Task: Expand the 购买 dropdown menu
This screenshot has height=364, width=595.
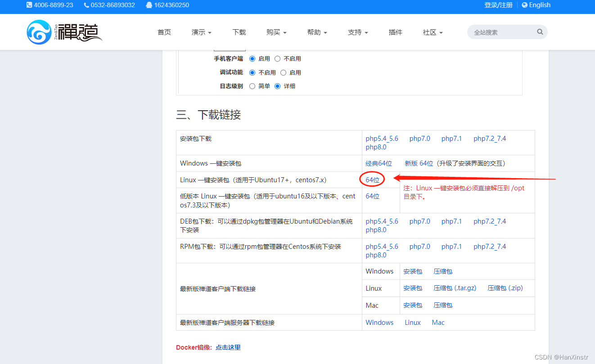Action: tap(276, 32)
